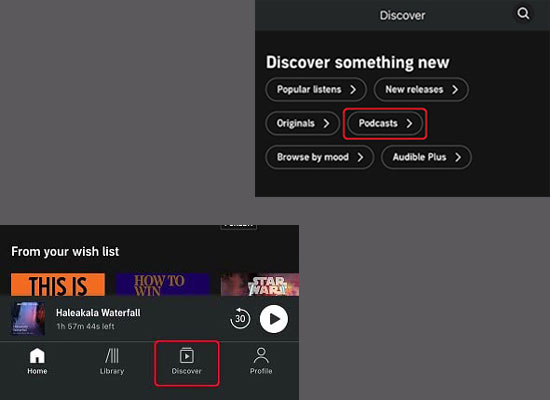
Task: Select the '1h 57m 44s left' time remaining text
Action: pos(85,326)
